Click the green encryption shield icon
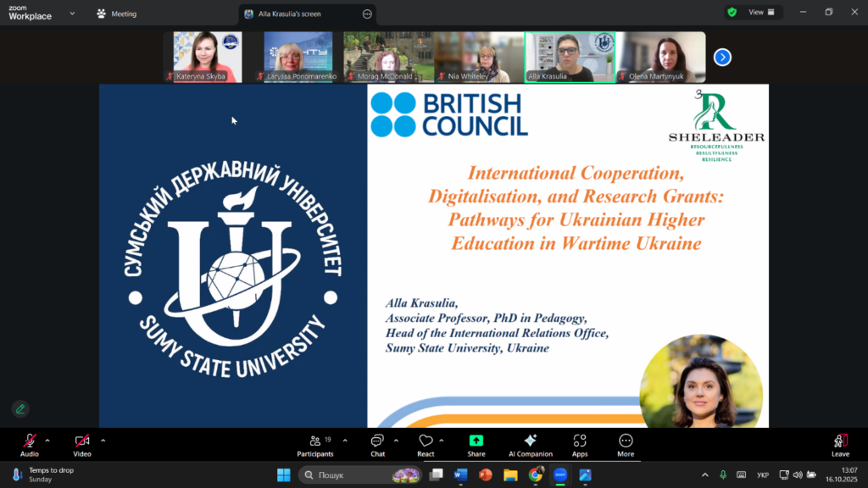This screenshot has width=868, height=488. [732, 13]
